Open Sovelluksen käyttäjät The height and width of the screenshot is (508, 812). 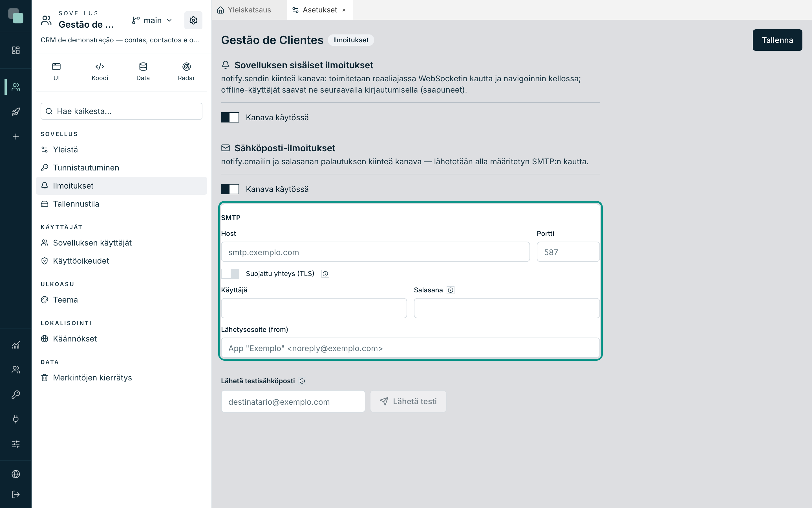122,243
